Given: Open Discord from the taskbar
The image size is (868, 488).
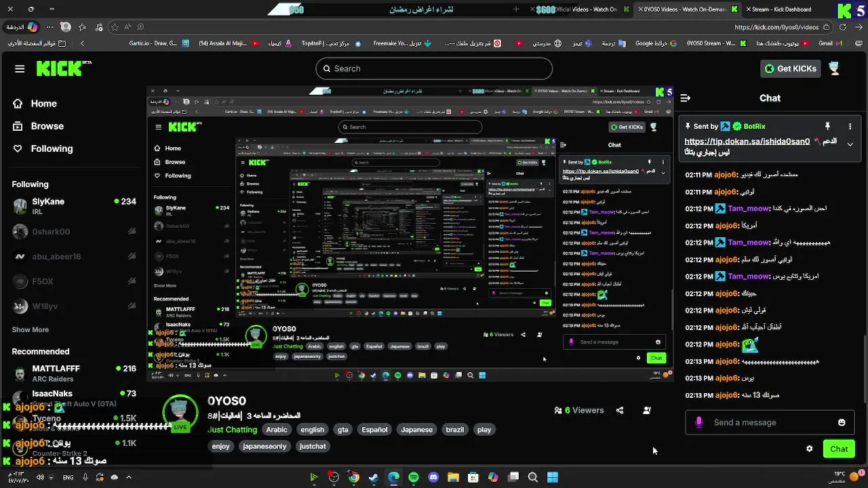Looking at the screenshot, I should (434, 477).
